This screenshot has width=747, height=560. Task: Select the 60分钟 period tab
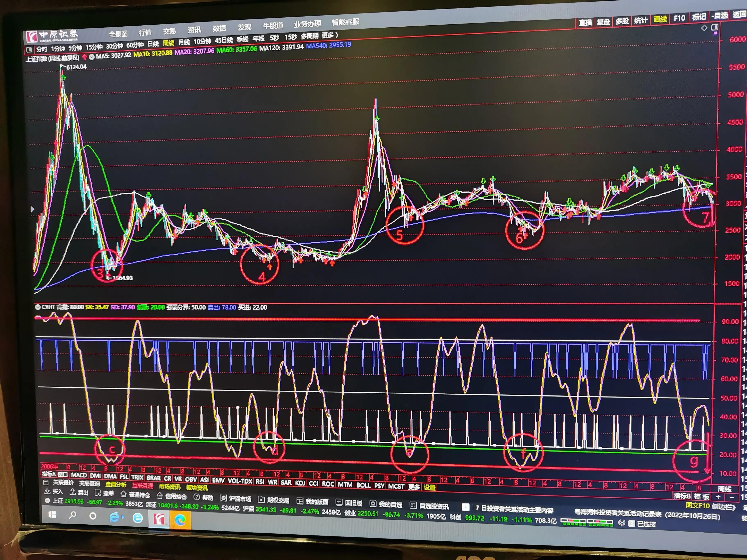click(x=135, y=45)
